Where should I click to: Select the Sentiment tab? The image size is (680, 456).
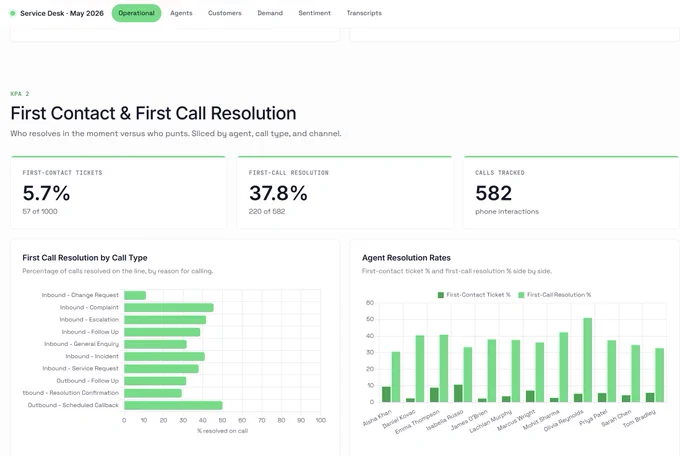click(314, 13)
